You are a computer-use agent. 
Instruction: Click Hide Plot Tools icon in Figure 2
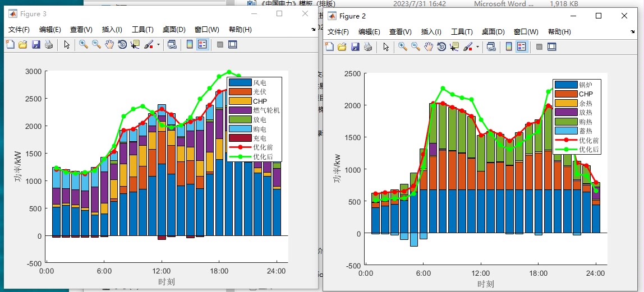coord(539,47)
